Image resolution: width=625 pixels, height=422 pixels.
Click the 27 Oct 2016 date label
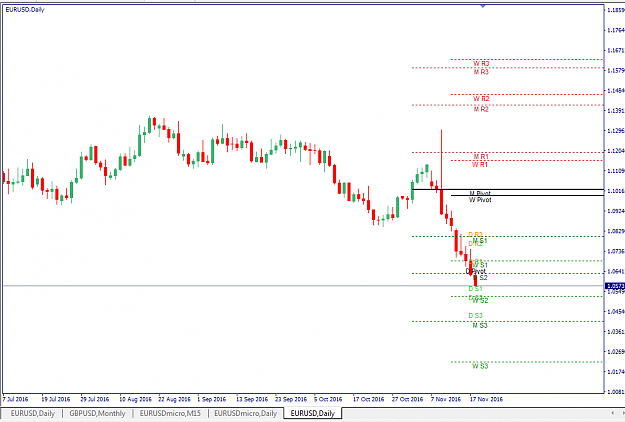coord(407,399)
